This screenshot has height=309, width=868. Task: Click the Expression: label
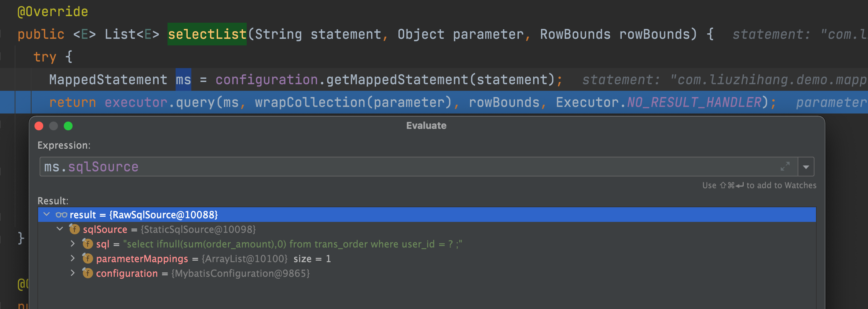click(64, 145)
